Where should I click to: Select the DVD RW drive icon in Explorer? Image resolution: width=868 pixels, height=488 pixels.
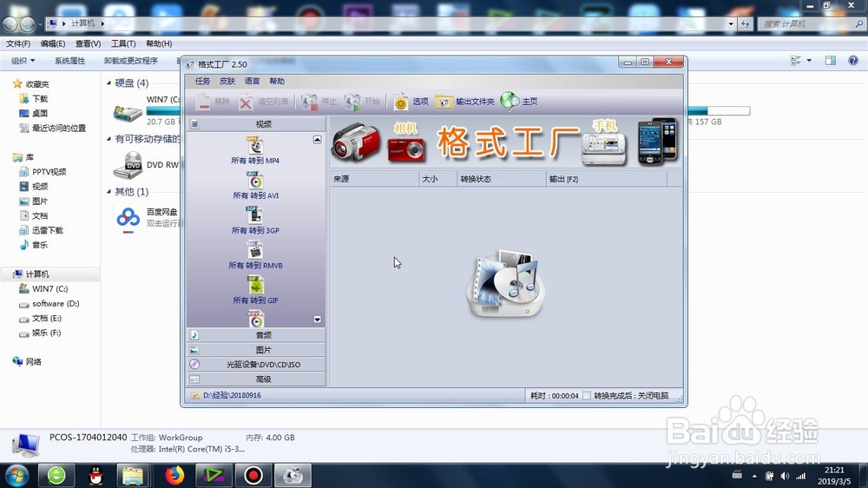tap(128, 165)
